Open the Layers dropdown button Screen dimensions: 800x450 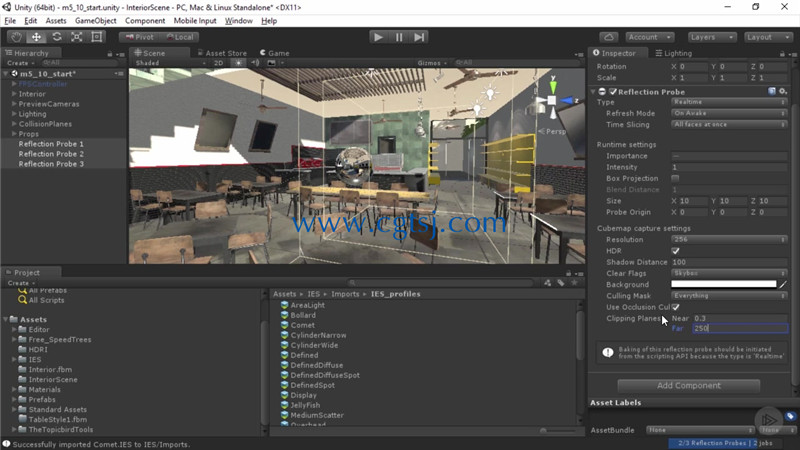[712, 37]
